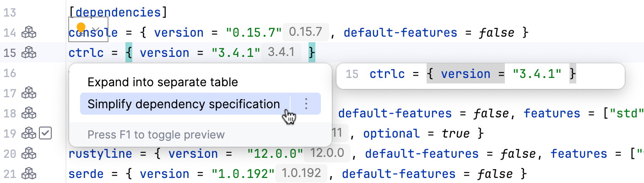Click the crate gutter icon on line 21
The image size is (644, 183).
pyautogui.click(x=29, y=174)
